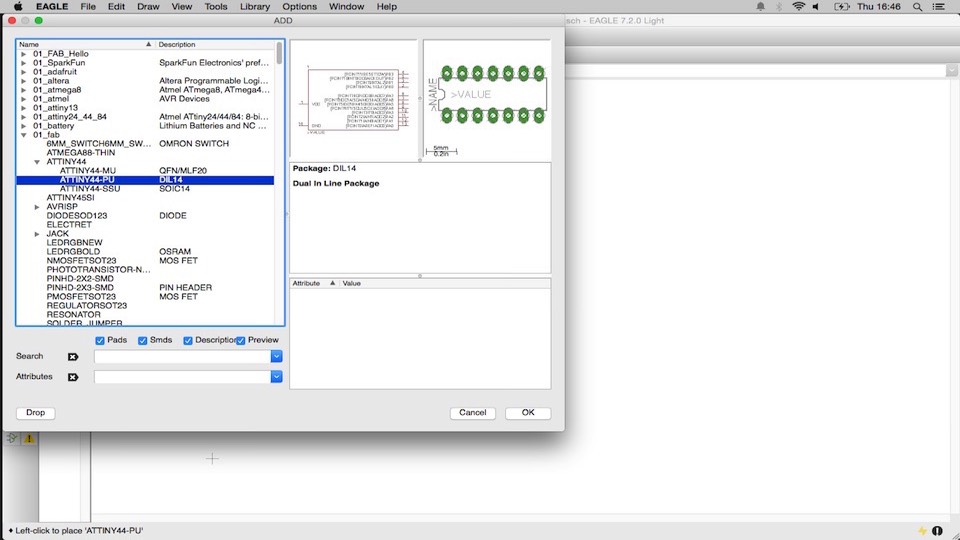The image size is (960, 540).
Task: Disable the Preview checkbox
Action: pos(241,340)
